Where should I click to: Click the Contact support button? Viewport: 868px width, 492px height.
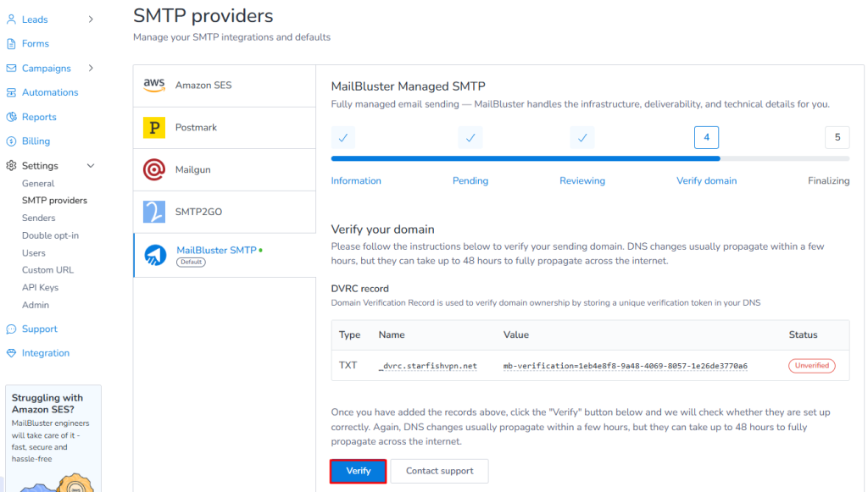[440, 471]
